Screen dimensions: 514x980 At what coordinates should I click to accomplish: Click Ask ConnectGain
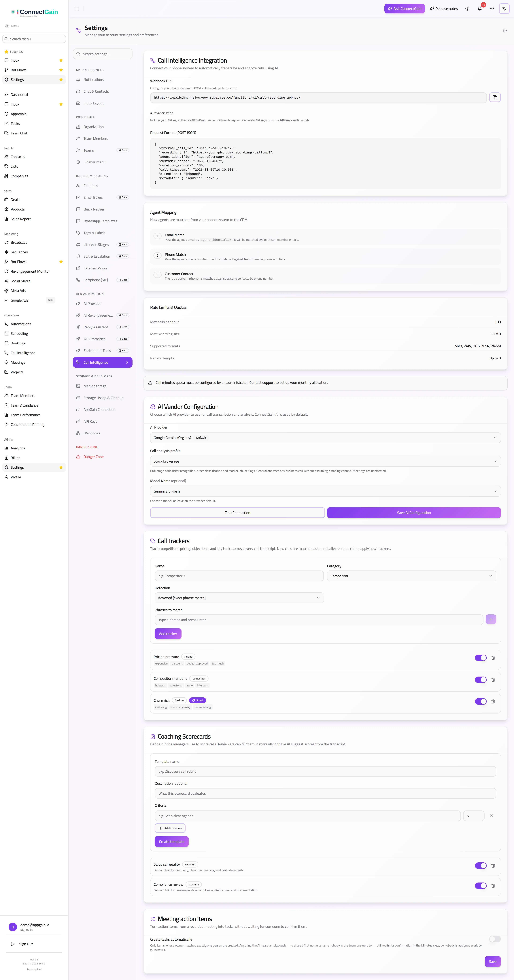click(x=405, y=8)
